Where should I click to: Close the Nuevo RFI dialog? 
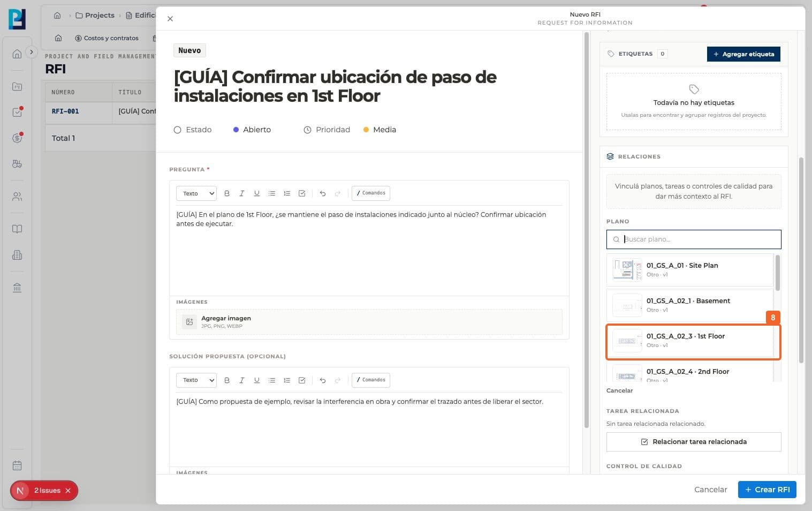(x=170, y=19)
